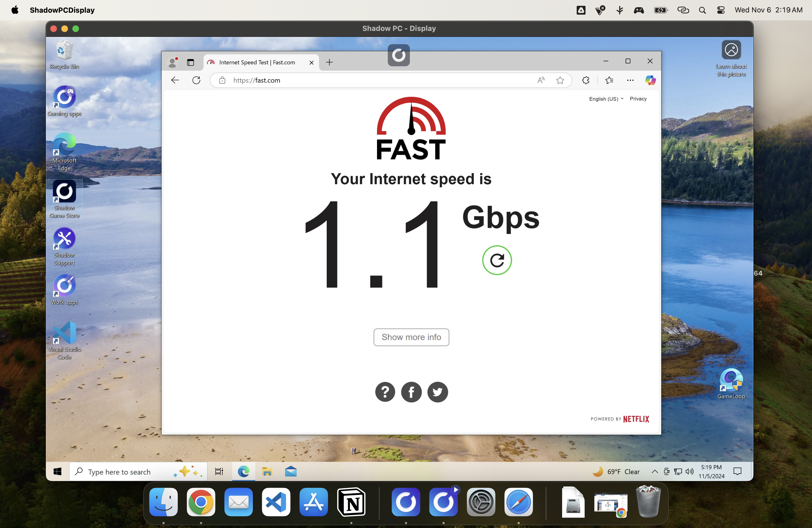
Task: Click the Edge browser back arrow
Action: 175,80
